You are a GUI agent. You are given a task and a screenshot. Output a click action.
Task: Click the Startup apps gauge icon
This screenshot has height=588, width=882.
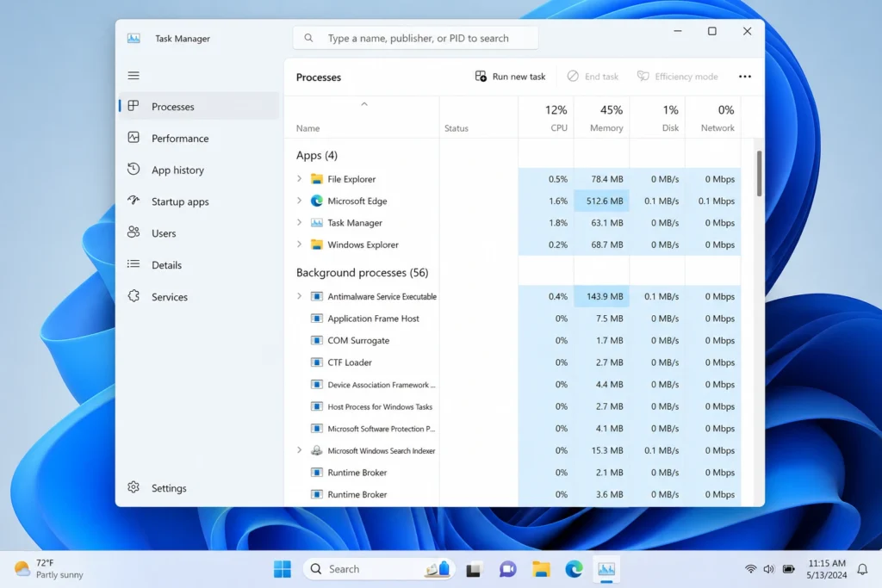134,201
